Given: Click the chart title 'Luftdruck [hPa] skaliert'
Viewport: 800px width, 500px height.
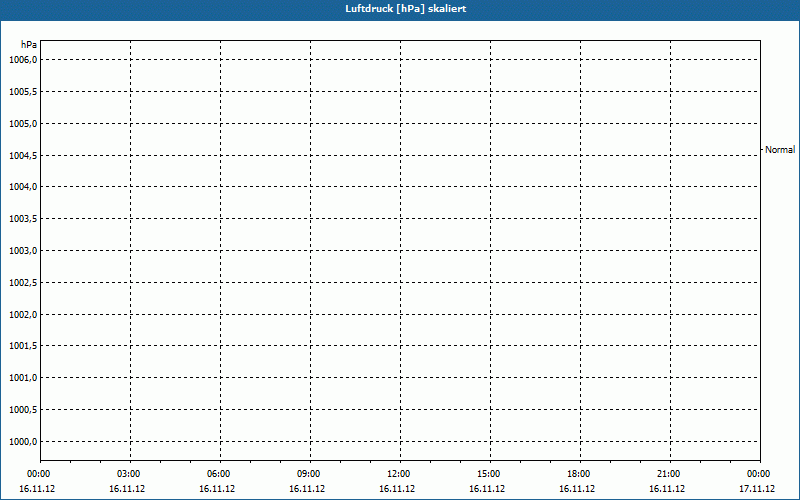Looking at the screenshot, I should pyautogui.click(x=406, y=9).
